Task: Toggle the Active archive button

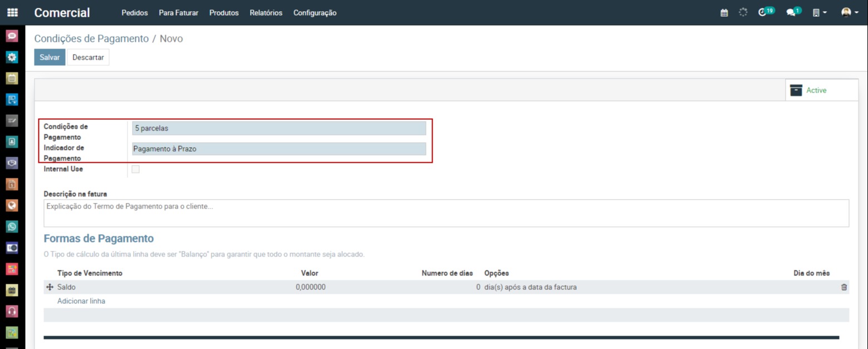Action: [813, 90]
